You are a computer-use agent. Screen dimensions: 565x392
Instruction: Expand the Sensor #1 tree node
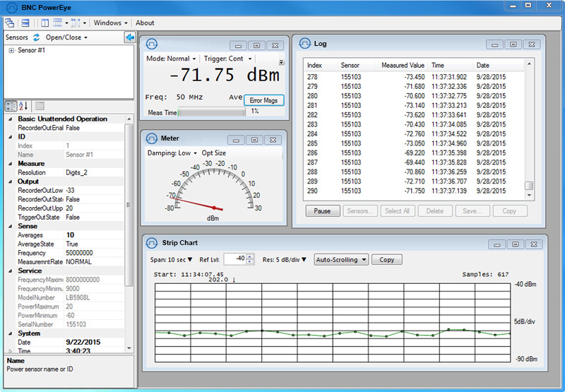click(11, 50)
